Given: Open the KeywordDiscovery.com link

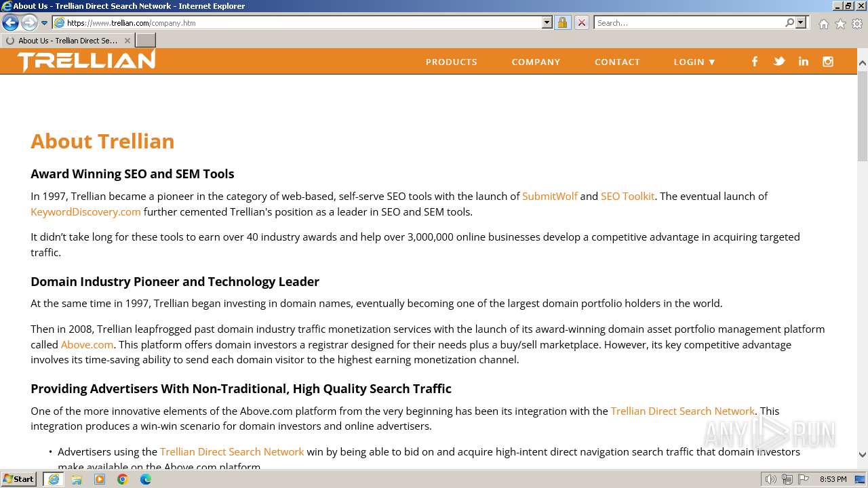Looking at the screenshot, I should [85, 211].
